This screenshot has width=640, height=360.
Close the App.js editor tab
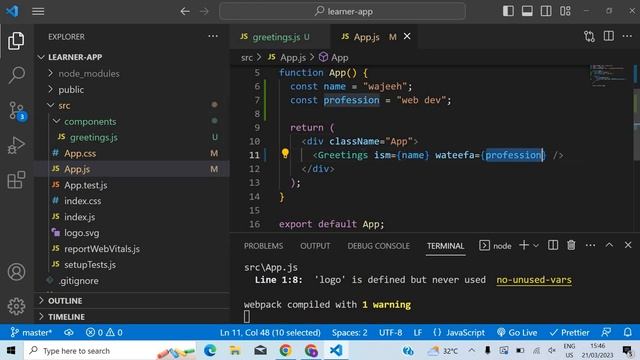[407, 36]
